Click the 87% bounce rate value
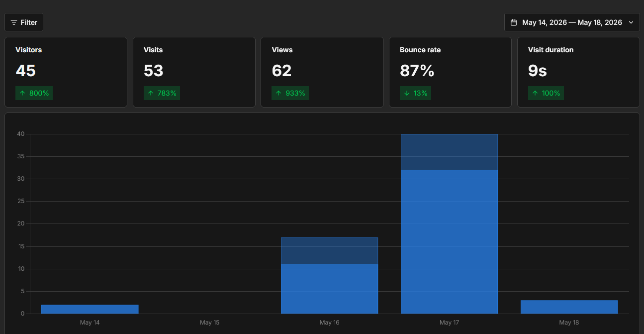This screenshot has width=644, height=334. click(417, 71)
